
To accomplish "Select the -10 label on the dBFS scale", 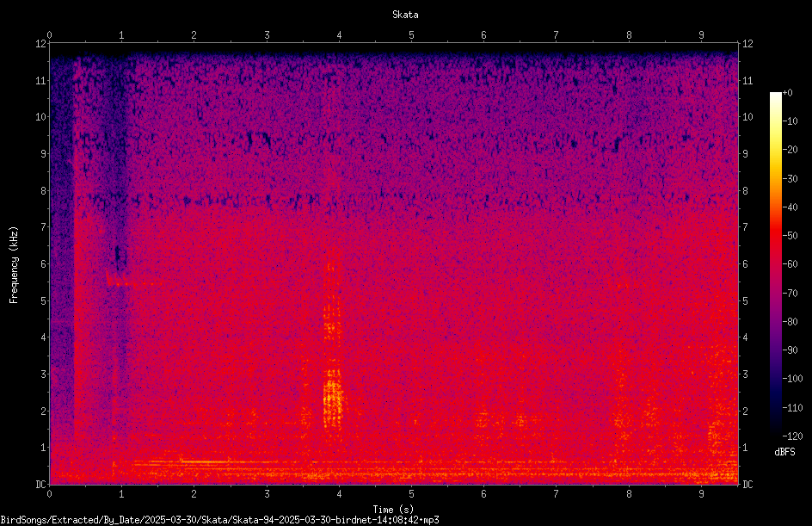I will [790, 121].
